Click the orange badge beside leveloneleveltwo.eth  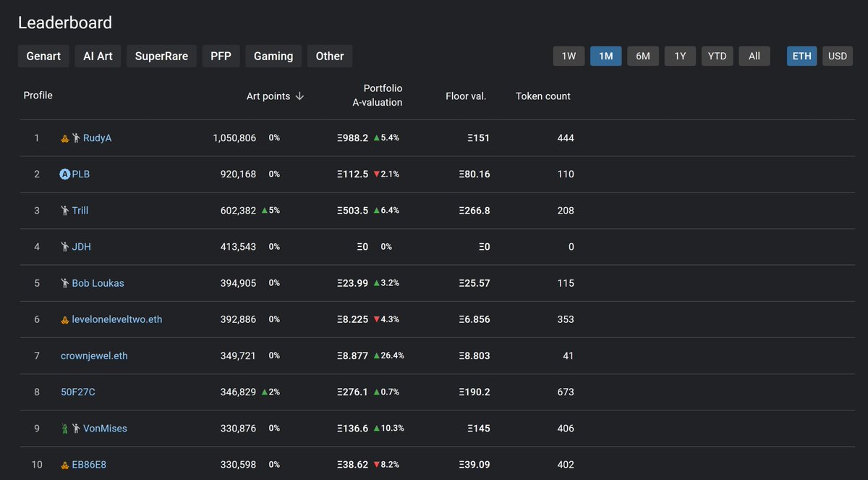click(x=64, y=319)
